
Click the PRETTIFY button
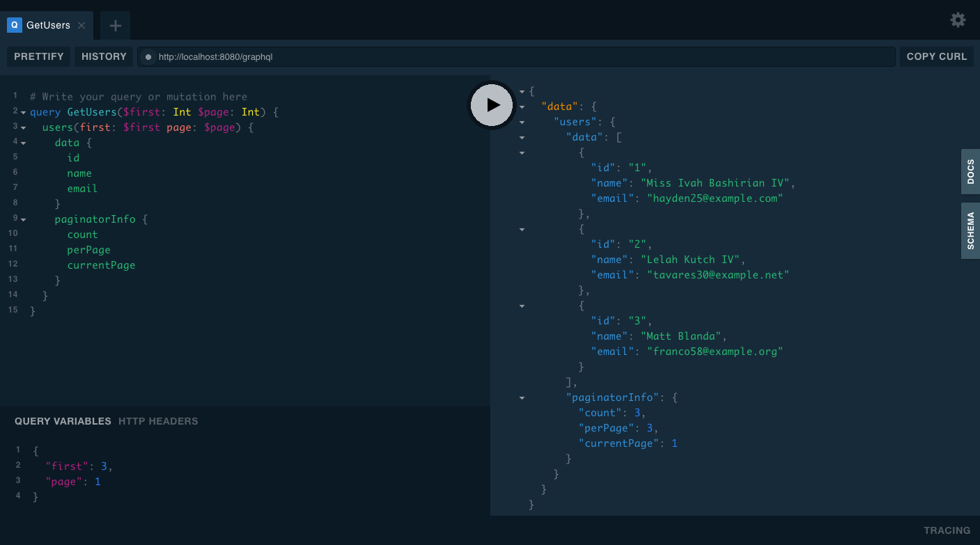click(x=38, y=56)
